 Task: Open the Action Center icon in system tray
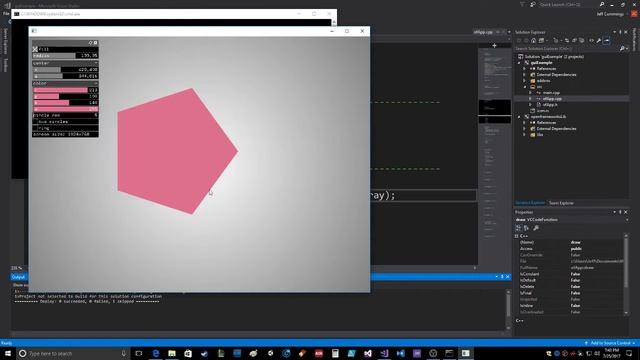tap(629, 353)
